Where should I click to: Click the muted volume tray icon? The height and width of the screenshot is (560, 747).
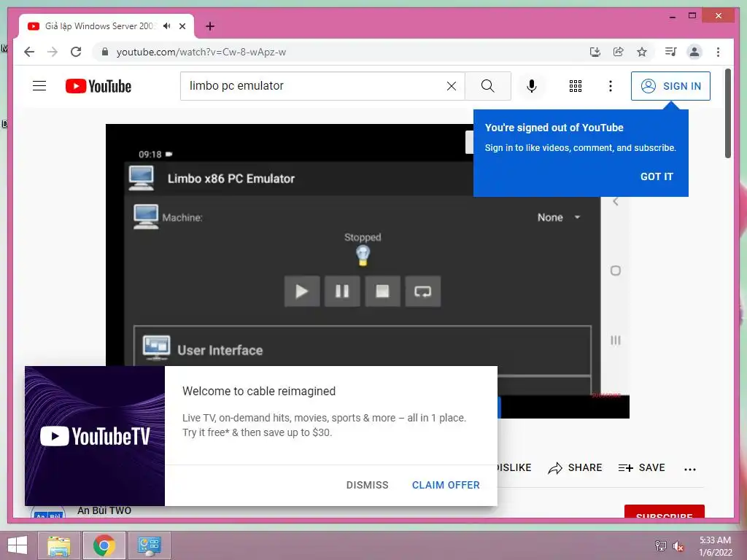678,546
